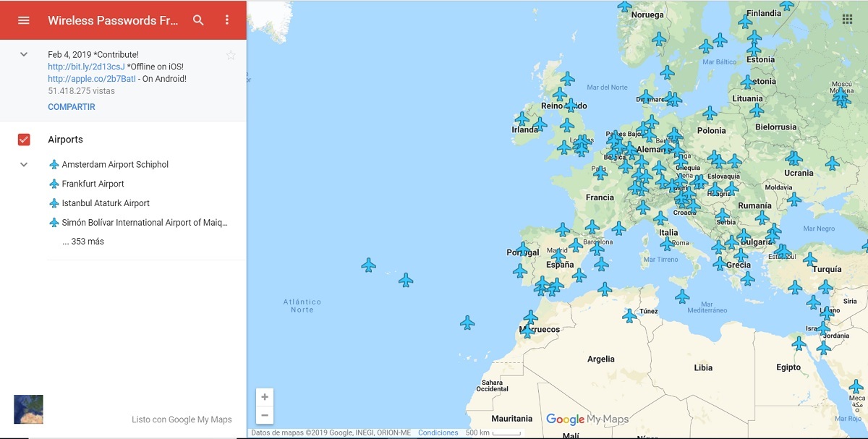The image size is (868, 439).
Task: Click the plane icon beside Istanbul Ataturk Airport
Action: tap(54, 203)
